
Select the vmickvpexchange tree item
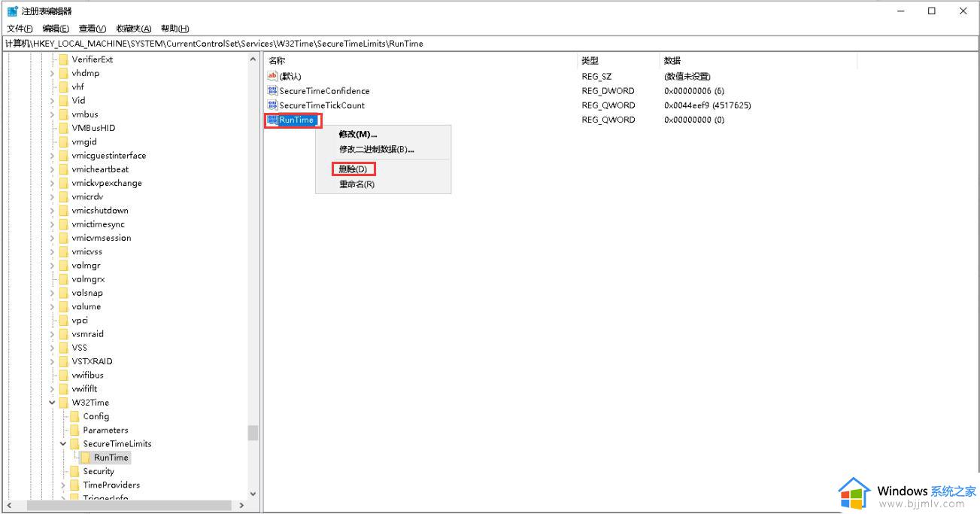click(x=107, y=183)
